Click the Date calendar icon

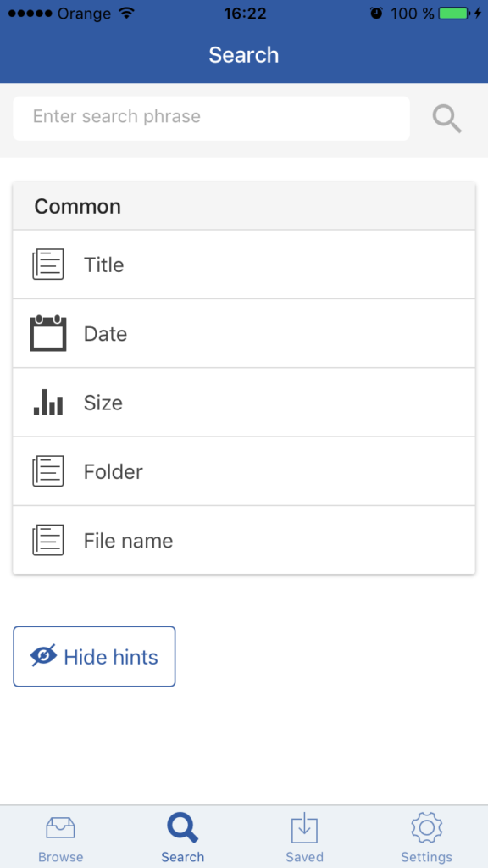(x=48, y=333)
